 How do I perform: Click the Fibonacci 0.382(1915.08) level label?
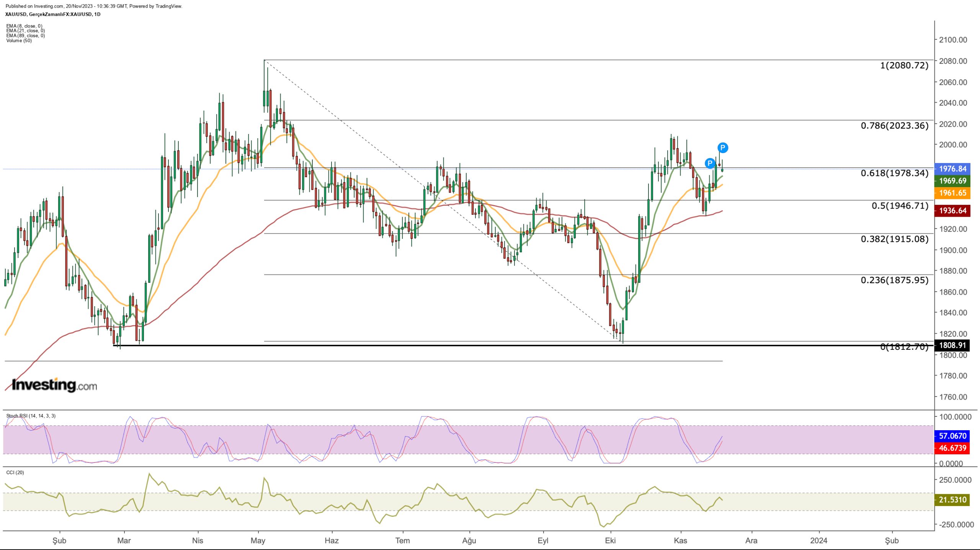895,239
